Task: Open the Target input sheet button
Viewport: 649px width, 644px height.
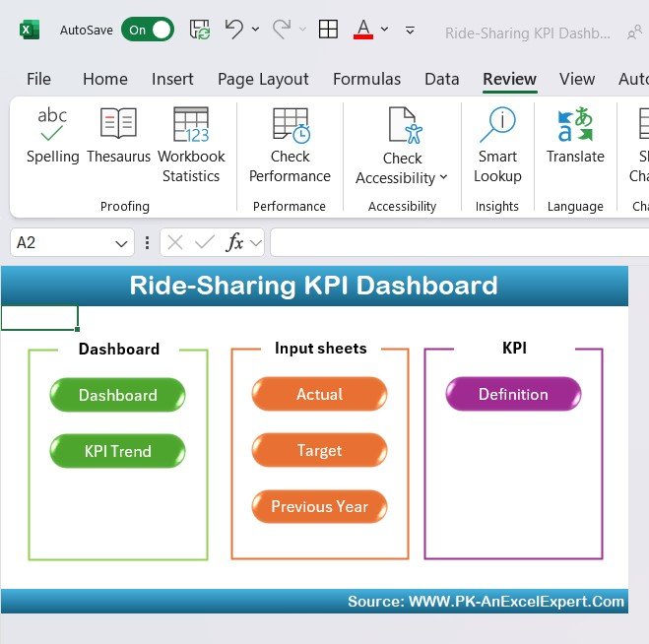Action: (x=319, y=450)
